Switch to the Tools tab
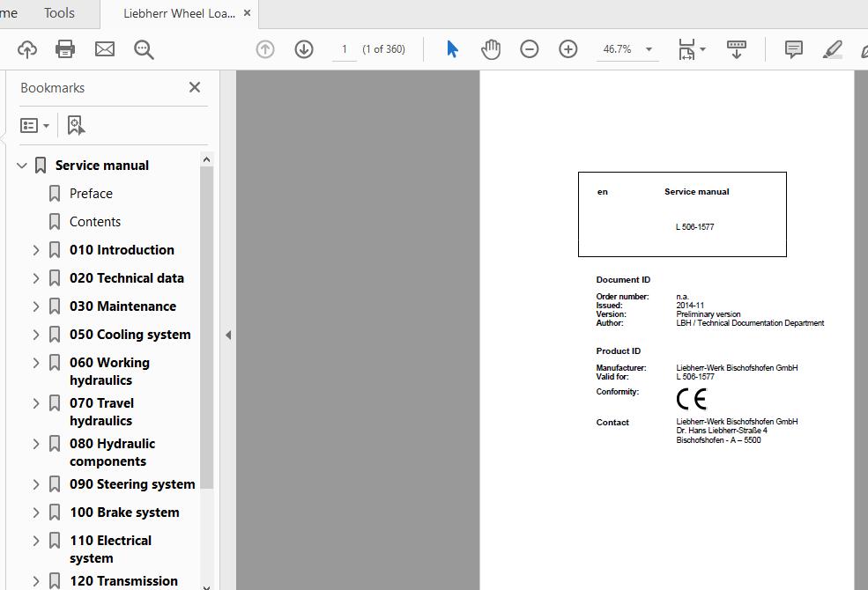Viewport: 868px width, 590px height. pyautogui.click(x=59, y=12)
